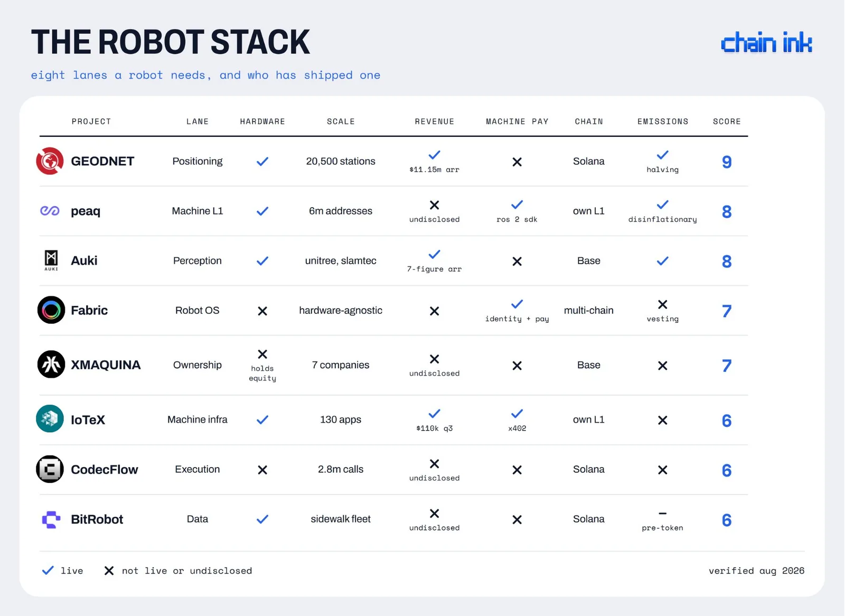This screenshot has height=616, width=845.
Task: Click the XMAQUINA logo icon
Action: [51, 365]
